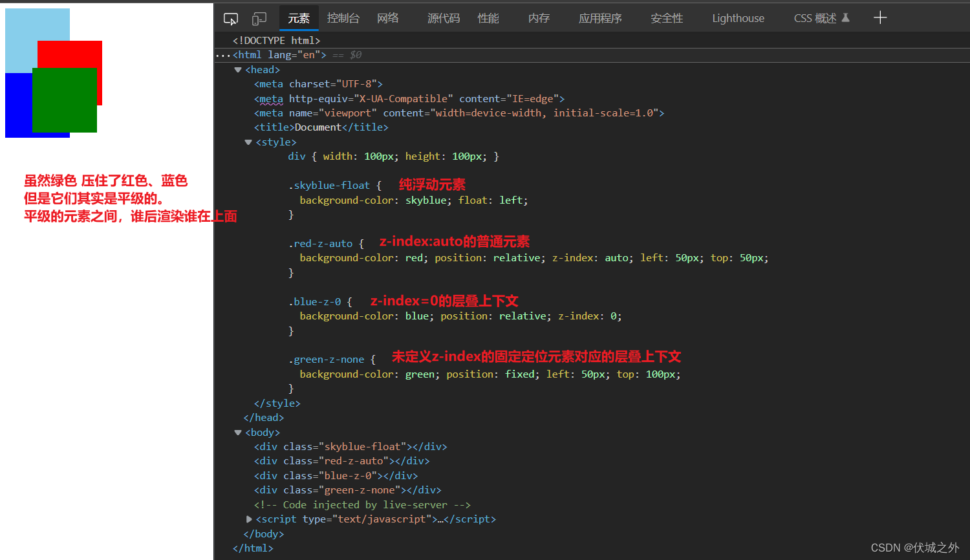Open the 性能 tab
970x560 pixels.
(x=488, y=18)
